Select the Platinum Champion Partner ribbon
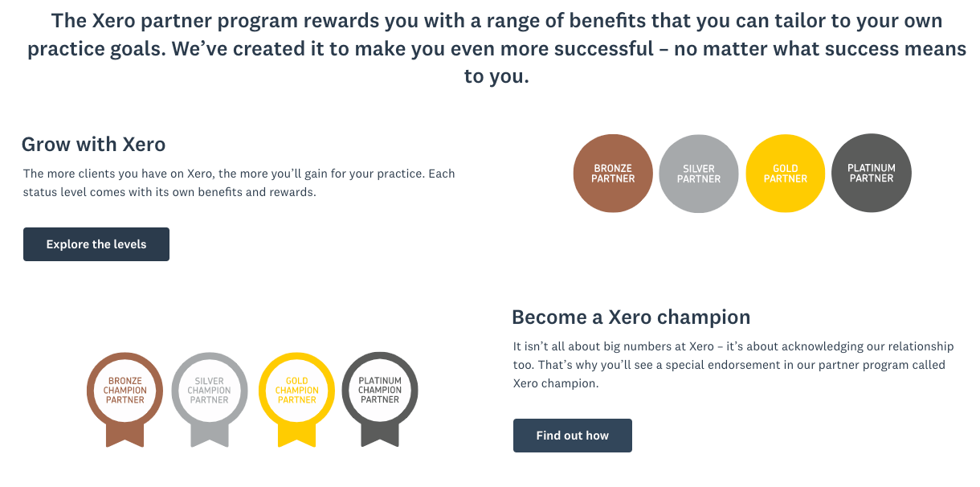The height and width of the screenshot is (487, 980). [381, 399]
